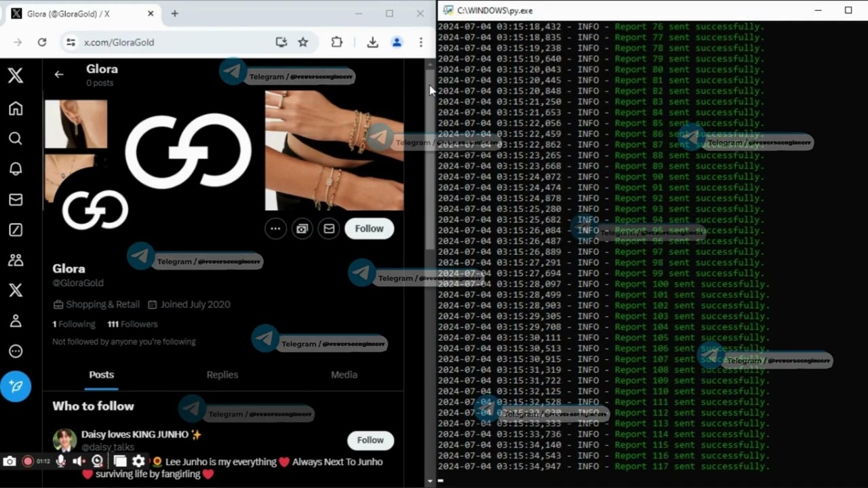Open the Explore search icon in the sidebar
Viewport: 868px width, 488px height.
16,139
